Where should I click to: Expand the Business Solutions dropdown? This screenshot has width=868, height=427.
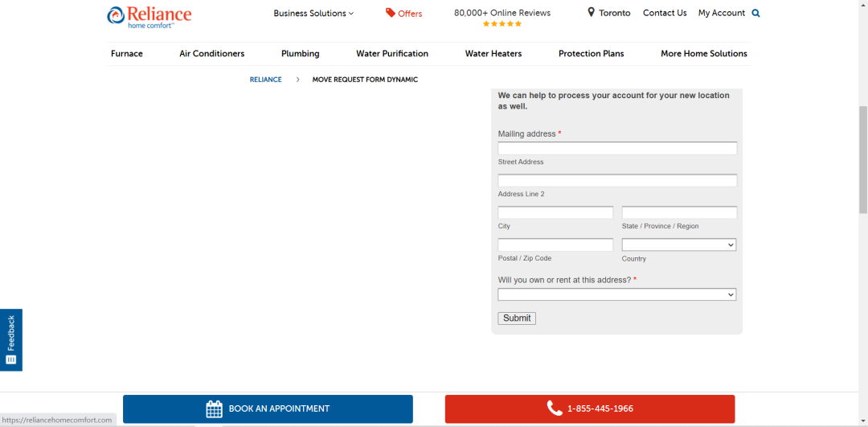point(313,14)
